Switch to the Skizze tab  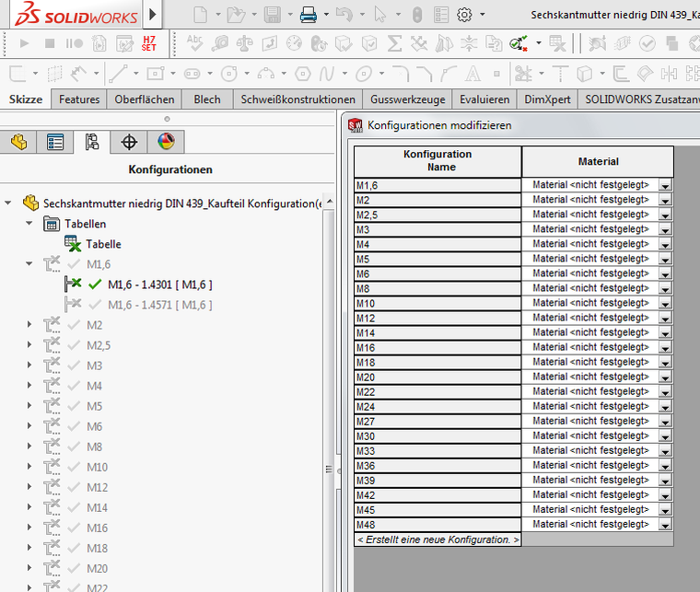point(26,99)
